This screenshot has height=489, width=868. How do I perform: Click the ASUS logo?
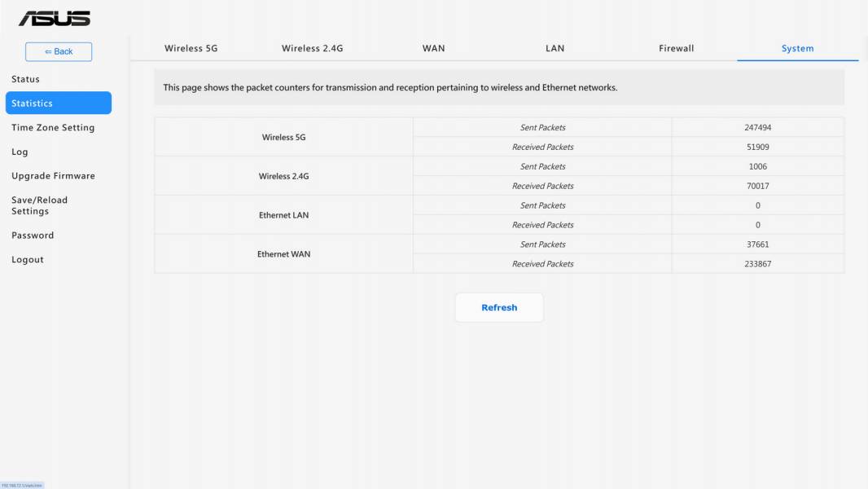[55, 18]
